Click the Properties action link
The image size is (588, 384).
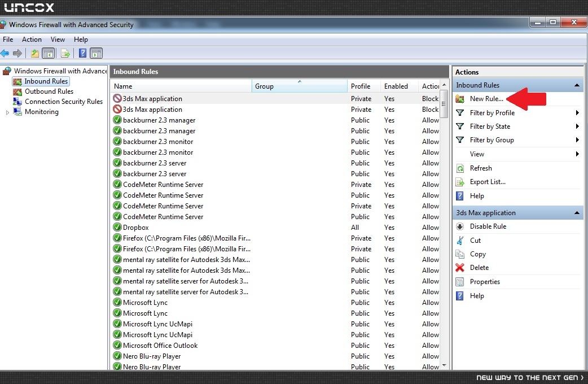(x=485, y=282)
